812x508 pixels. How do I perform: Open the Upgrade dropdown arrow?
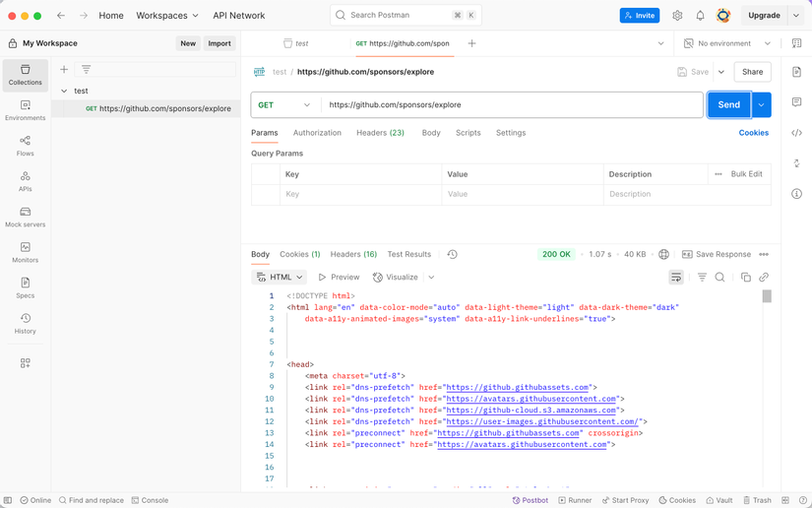click(796, 16)
